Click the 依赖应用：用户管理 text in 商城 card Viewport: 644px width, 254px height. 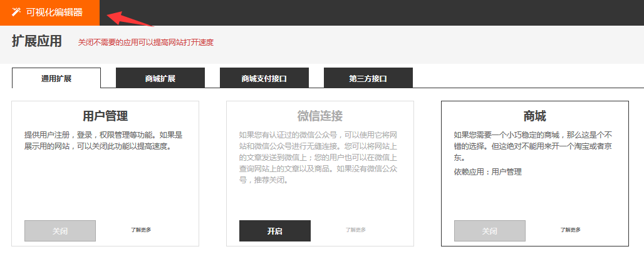coord(488,172)
